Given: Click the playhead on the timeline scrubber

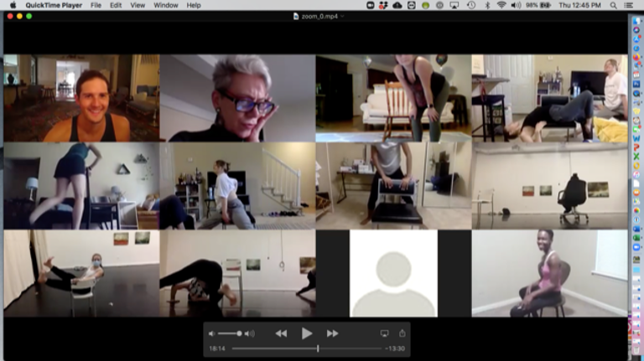Looking at the screenshot, I should (x=318, y=348).
